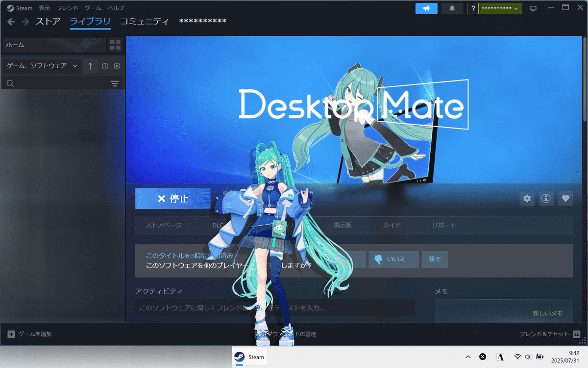Stop the app with 停止 button

(173, 199)
